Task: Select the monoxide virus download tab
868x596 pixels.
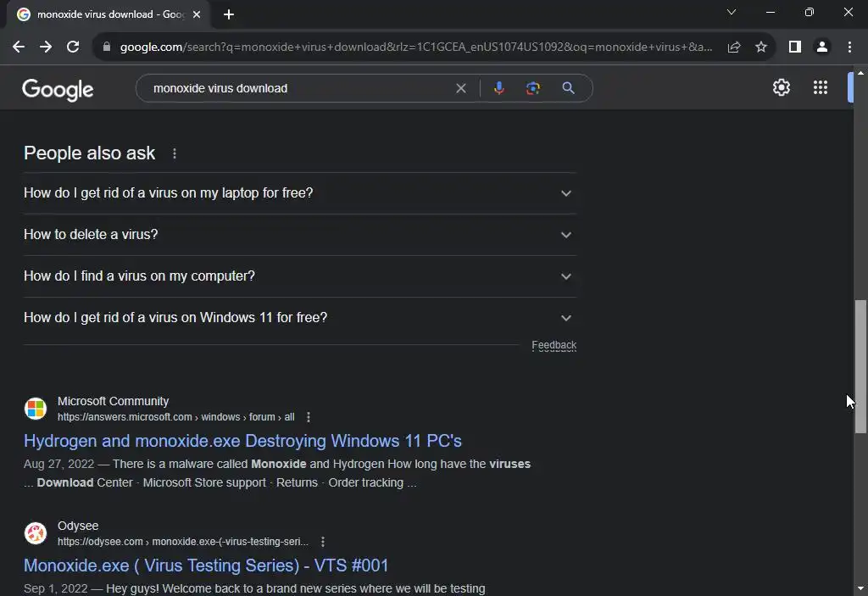Action: coord(108,14)
